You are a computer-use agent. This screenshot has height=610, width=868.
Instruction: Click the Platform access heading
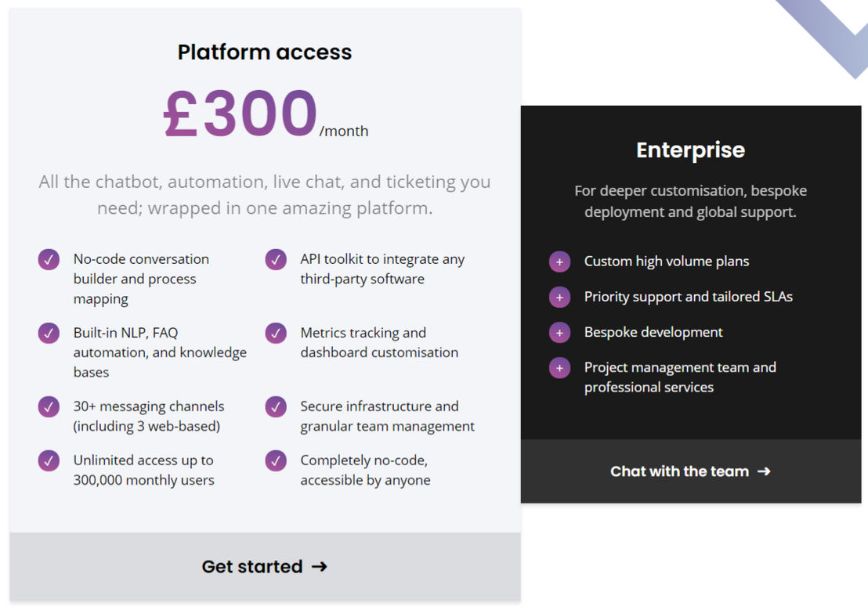click(265, 52)
